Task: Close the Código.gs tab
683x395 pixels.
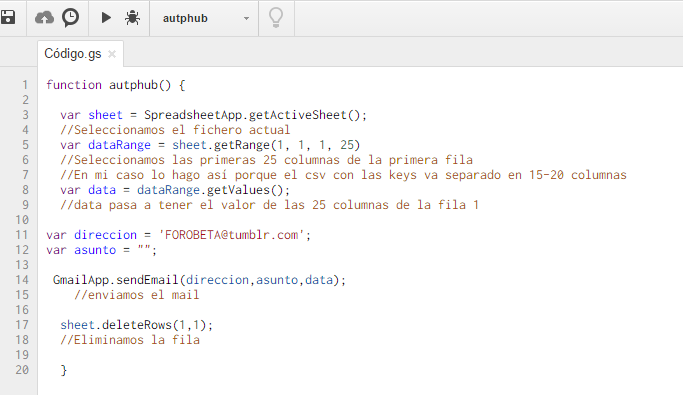Action: click(x=112, y=54)
